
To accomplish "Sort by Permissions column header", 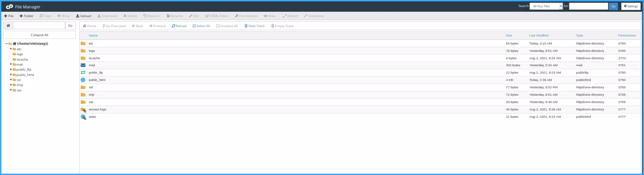I will [x=627, y=35].
